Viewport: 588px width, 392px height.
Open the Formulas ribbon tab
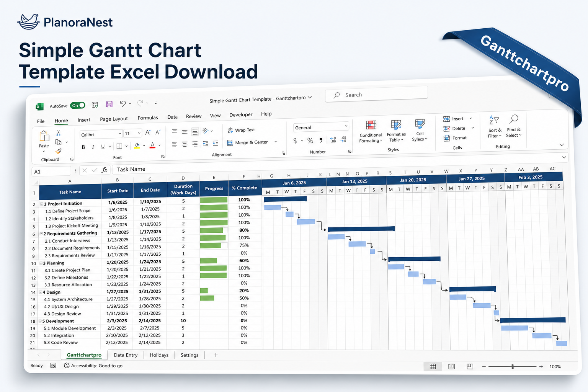pyautogui.click(x=148, y=118)
